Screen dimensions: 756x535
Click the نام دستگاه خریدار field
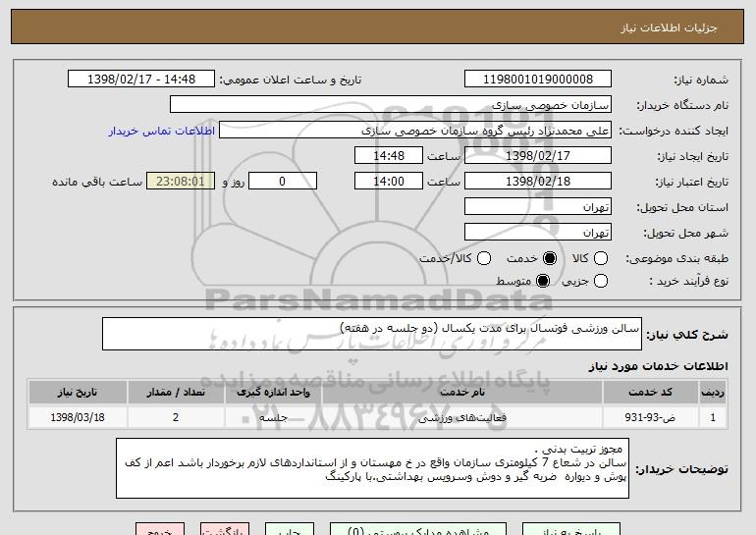(x=391, y=105)
